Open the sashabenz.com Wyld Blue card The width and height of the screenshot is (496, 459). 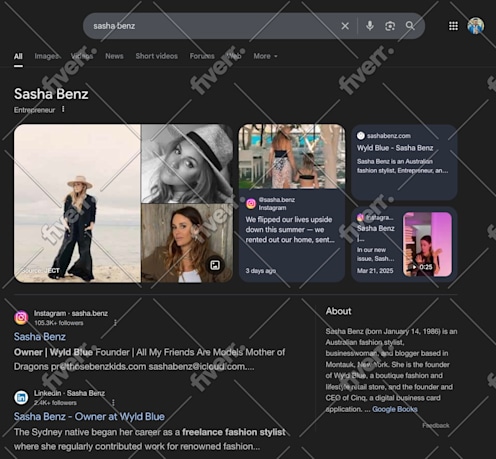click(x=404, y=162)
